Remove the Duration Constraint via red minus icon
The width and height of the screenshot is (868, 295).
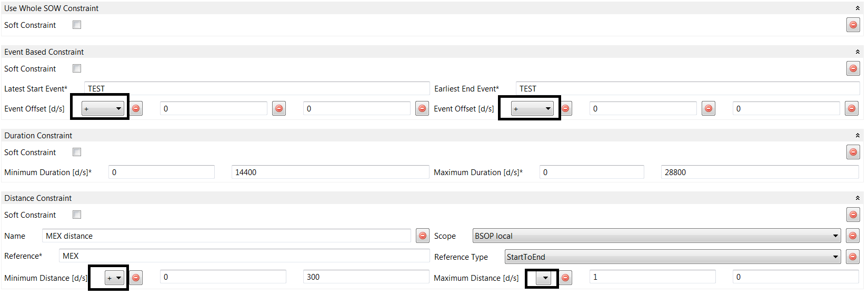click(853, 152)
